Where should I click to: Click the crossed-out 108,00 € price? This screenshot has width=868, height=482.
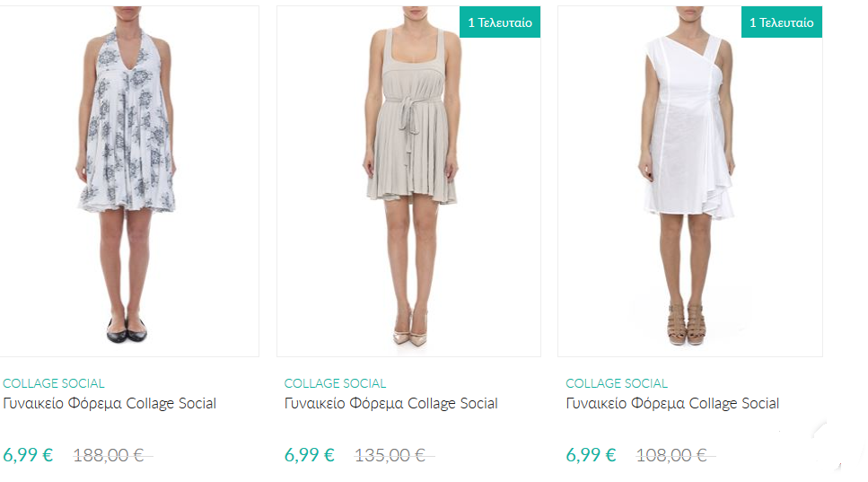[671, 455]
